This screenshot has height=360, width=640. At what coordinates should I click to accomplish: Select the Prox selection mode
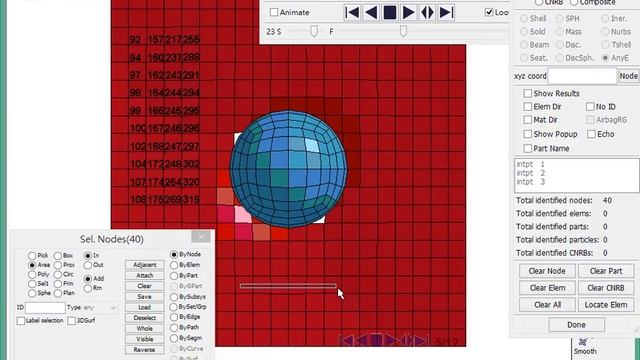tap(58, 265)
